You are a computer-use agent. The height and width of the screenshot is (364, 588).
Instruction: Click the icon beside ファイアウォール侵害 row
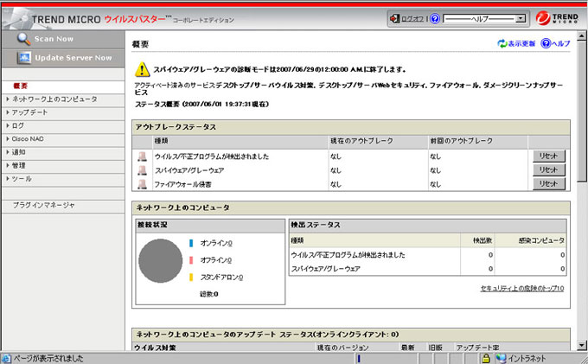point(143,184)
